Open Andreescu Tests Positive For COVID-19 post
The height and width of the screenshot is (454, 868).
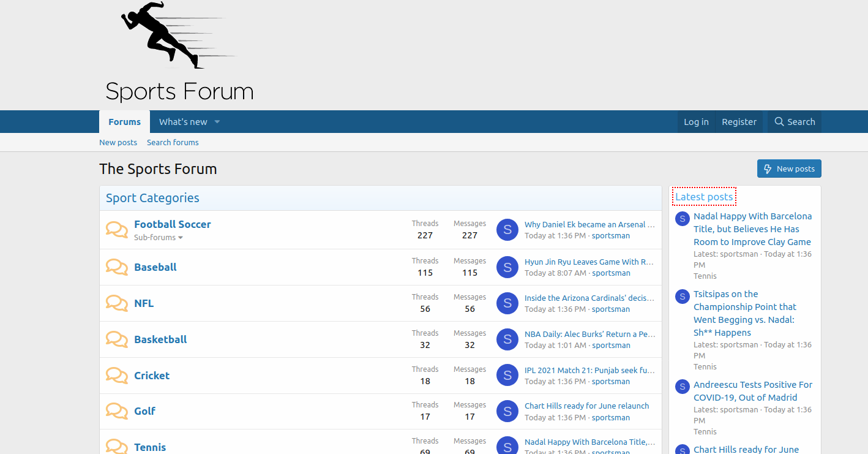(x=753, y=391)
